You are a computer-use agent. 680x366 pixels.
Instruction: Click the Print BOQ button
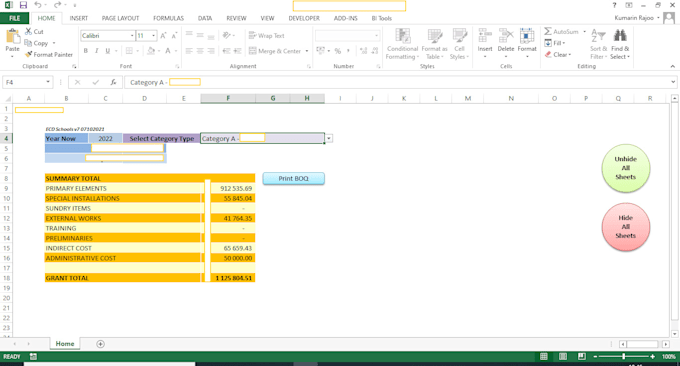tap(294, 178)
